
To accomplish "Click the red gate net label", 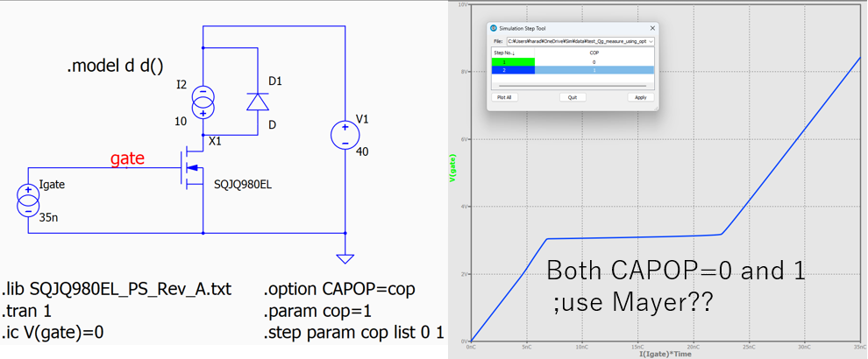I will click(x=126, y=159).
